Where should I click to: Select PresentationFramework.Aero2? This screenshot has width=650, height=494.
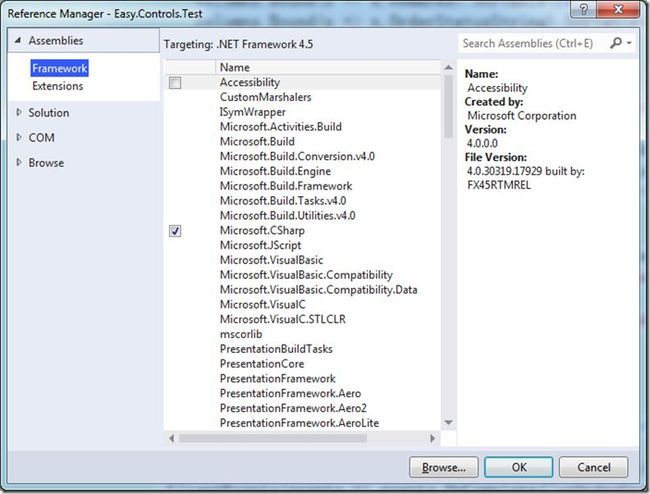pos(293,408)
